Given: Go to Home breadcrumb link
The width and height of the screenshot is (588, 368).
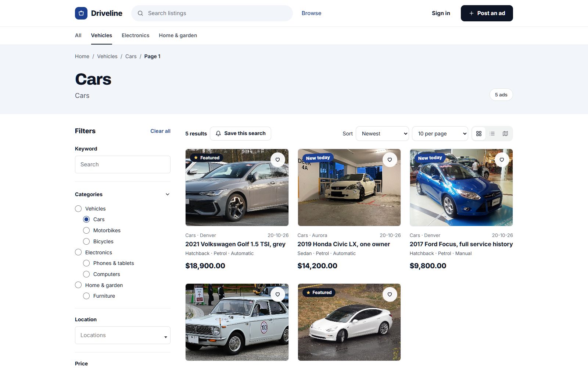Looking at the screenshot, I should click(x=82, y=56).
